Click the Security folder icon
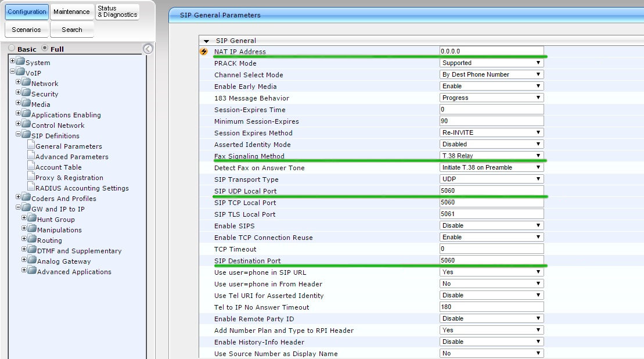 26,94
